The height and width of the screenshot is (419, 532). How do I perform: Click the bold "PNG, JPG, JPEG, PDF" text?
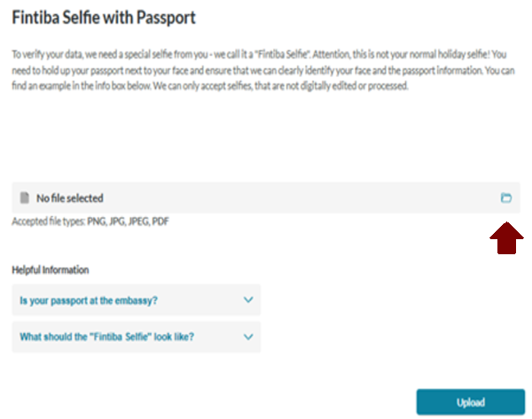tap(128, 221)
